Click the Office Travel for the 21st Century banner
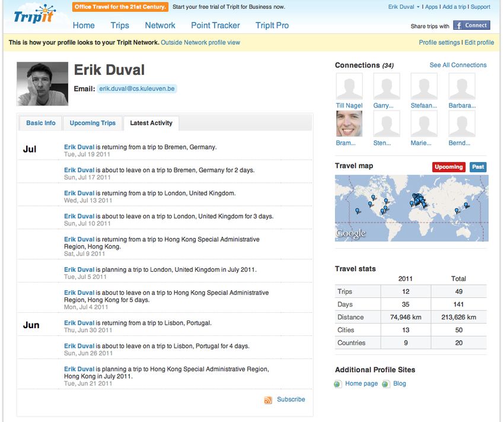 [120, 7]
